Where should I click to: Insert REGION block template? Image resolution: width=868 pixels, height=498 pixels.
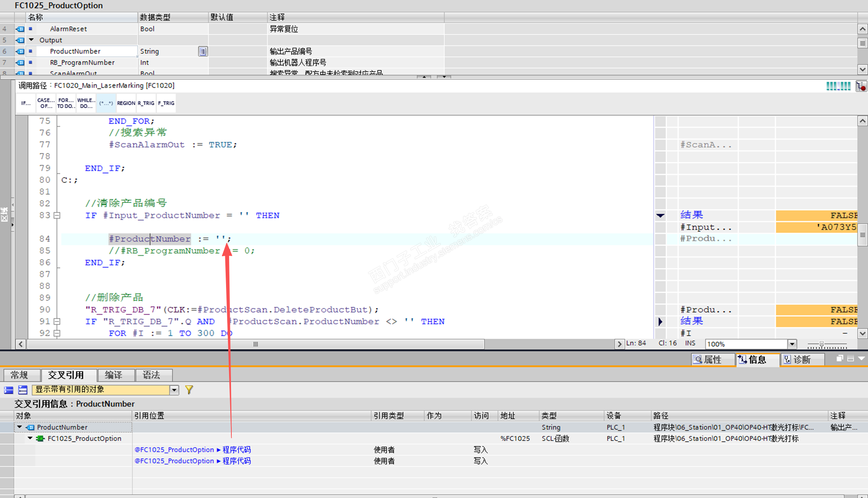[126, 103]
